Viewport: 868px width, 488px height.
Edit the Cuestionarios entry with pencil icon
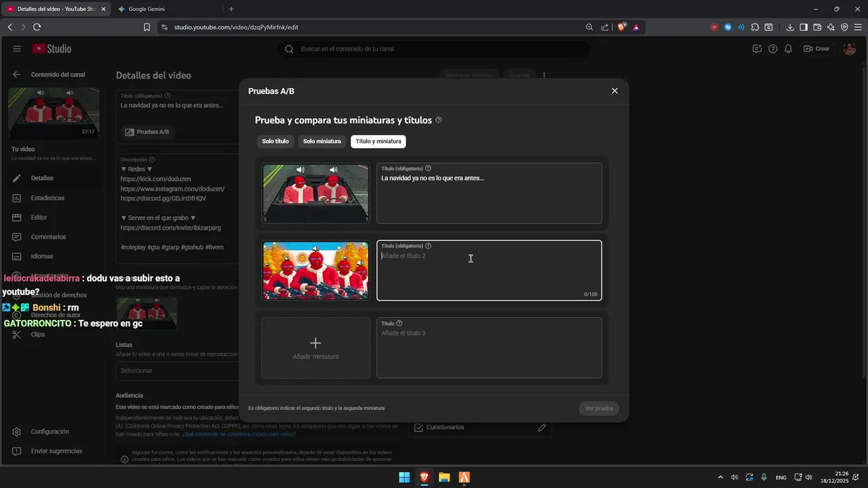coord(542,428)
